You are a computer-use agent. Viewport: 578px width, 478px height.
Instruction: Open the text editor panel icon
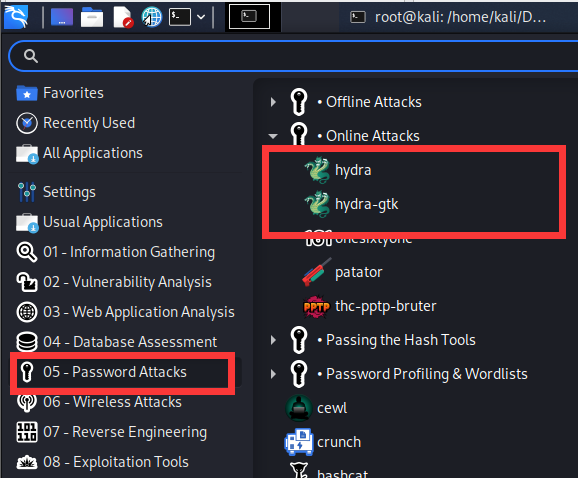click(x=122, y=17)
